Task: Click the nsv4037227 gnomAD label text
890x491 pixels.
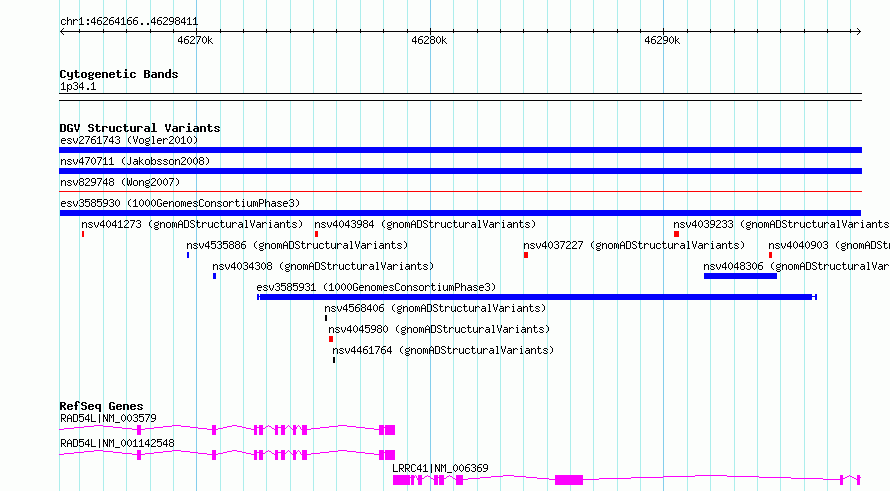Action: click(634, 245)
